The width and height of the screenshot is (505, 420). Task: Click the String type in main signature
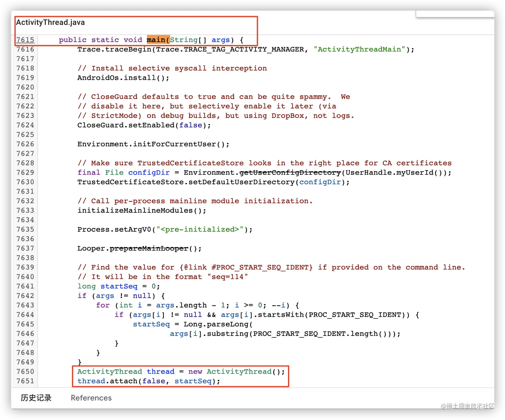coord(184,40)
